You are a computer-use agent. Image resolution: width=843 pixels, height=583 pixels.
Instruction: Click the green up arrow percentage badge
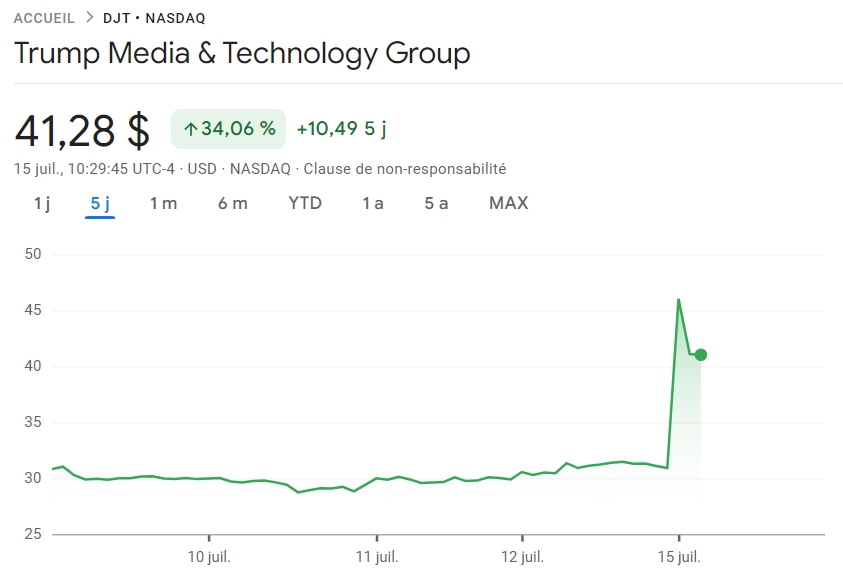(229, 129)
